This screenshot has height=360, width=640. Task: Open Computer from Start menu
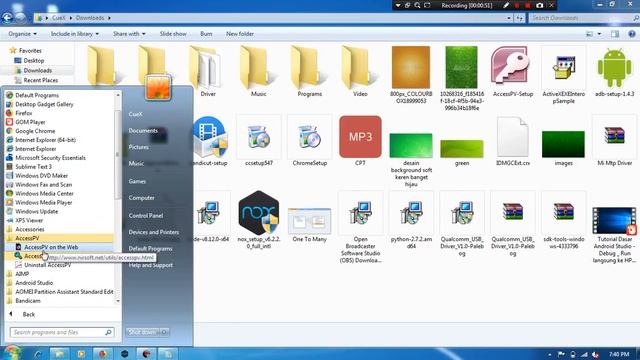point(141,198)
